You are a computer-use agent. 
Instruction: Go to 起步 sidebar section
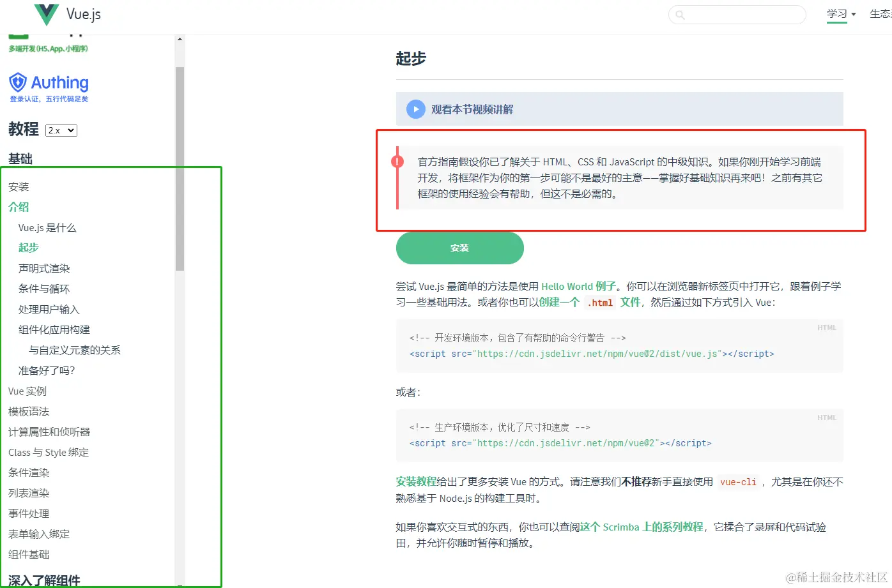[x=29, y=248]
